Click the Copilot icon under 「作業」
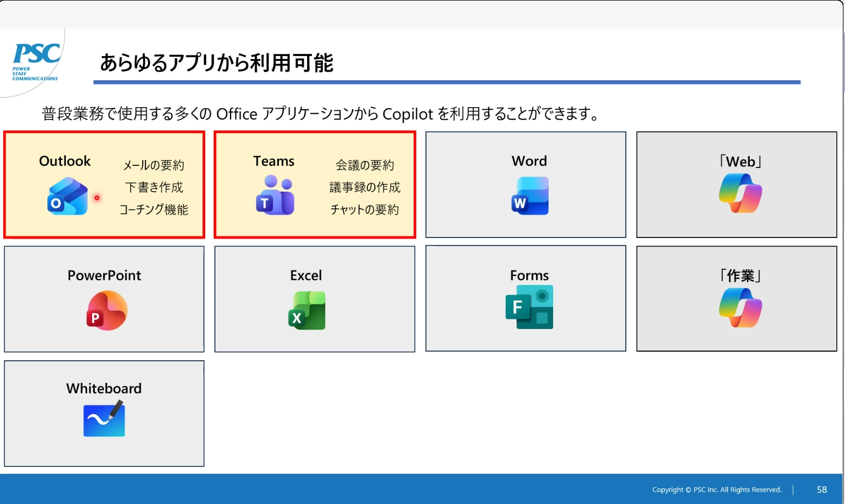Image resolution: width=845 pixels, height=504 pixels. 741,307
